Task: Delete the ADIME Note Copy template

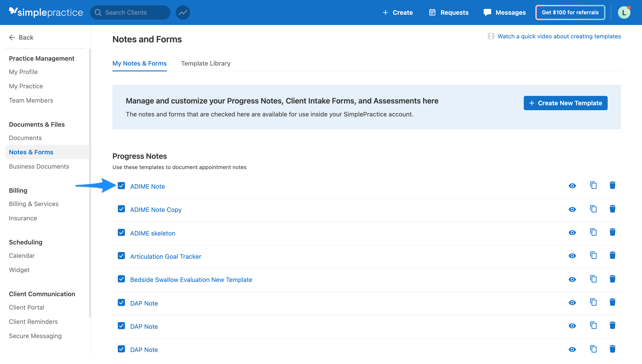Action: 612,209
